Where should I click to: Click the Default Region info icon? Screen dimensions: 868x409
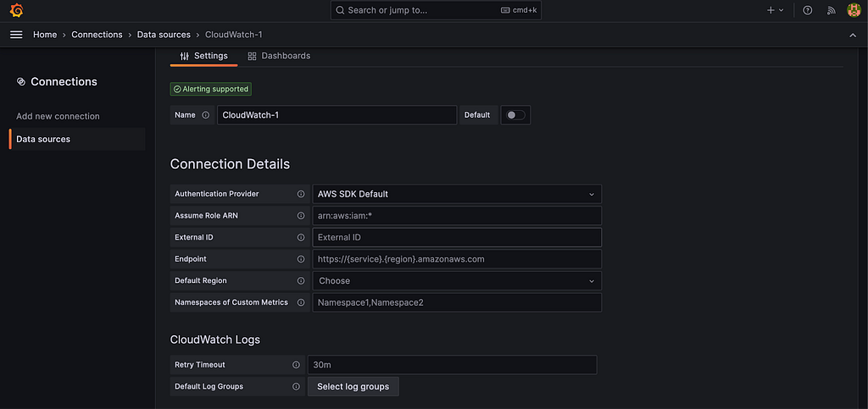301,281
